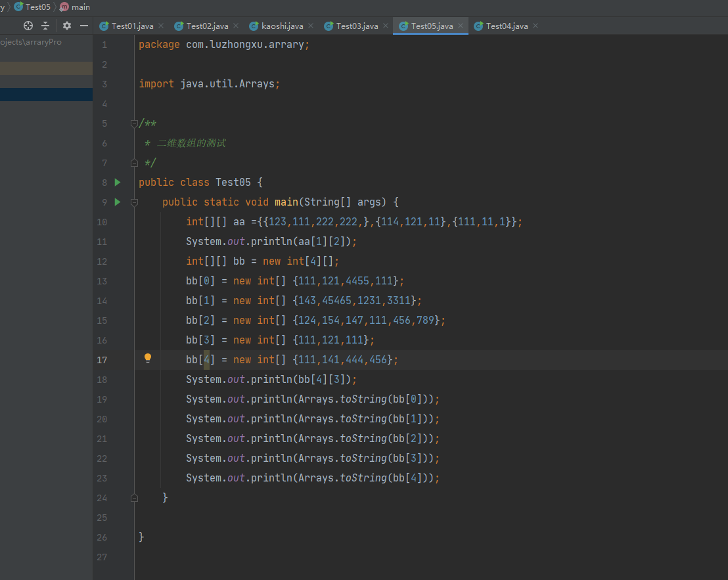Viewport: 728px width, 580px height.
Task: Run class Test05 with green arrow on line 8
Action: click(118, 183)
